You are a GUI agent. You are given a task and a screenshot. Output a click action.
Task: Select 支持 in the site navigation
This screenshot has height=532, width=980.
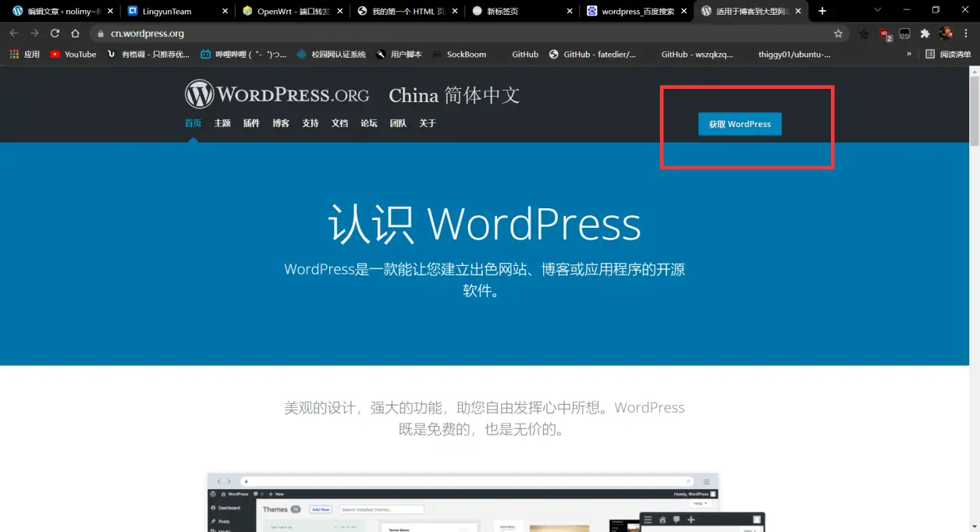coord(311,123)
